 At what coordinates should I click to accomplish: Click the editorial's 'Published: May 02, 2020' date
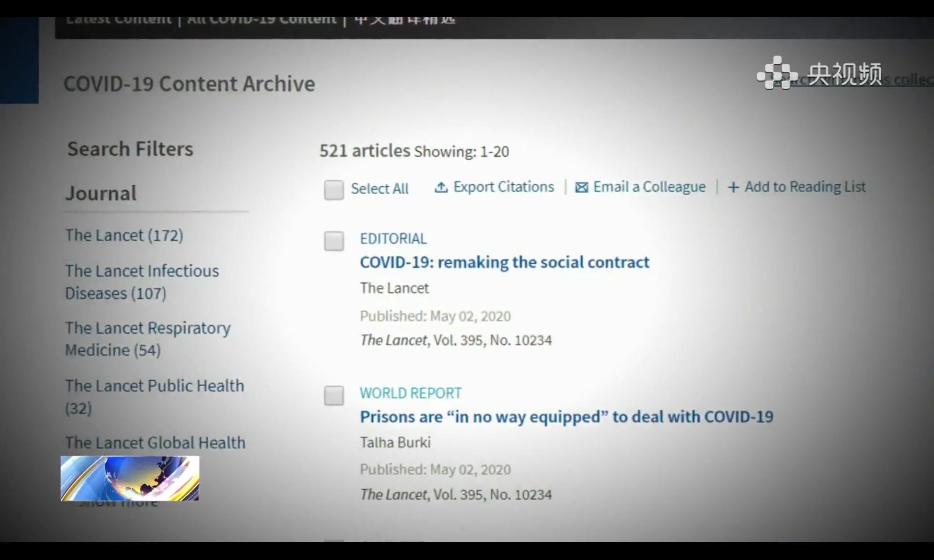pos(435,316)
